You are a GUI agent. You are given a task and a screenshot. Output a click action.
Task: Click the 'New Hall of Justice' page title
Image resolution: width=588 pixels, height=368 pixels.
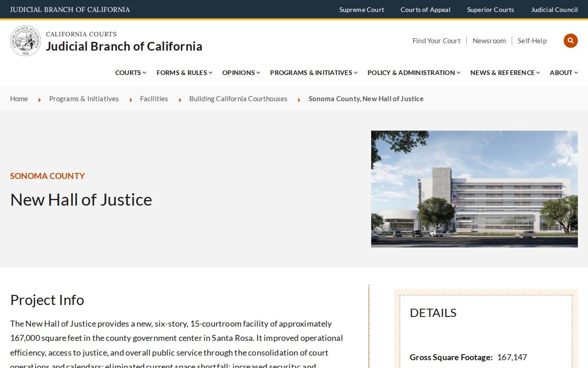81,200
